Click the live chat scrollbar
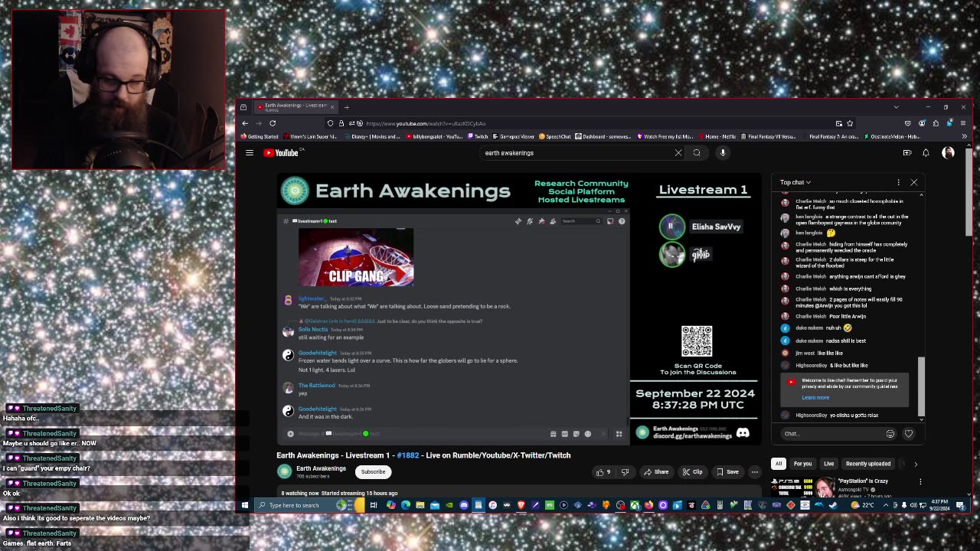This screenshot has width=980, height=551. 921,386
